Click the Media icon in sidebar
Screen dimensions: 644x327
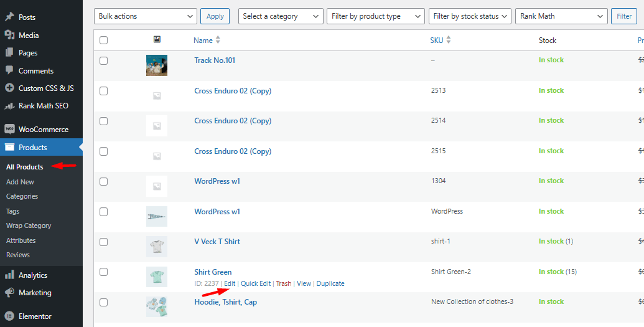9,35
